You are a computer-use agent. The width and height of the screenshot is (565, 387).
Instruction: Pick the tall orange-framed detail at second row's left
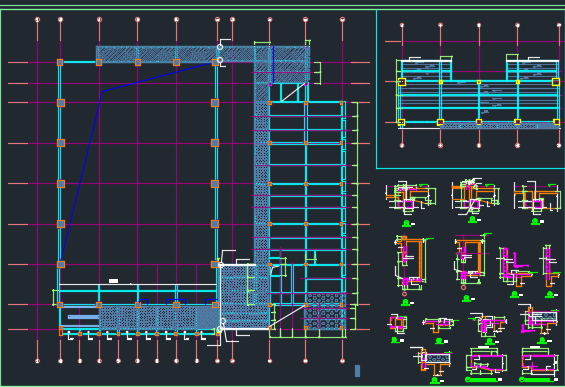click(x=411, y=262)
